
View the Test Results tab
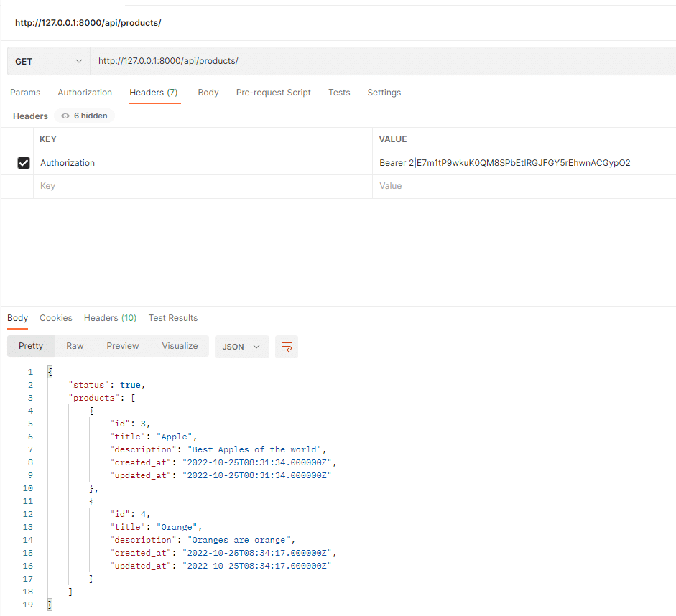pyautogui.click(x=172, y=318)
